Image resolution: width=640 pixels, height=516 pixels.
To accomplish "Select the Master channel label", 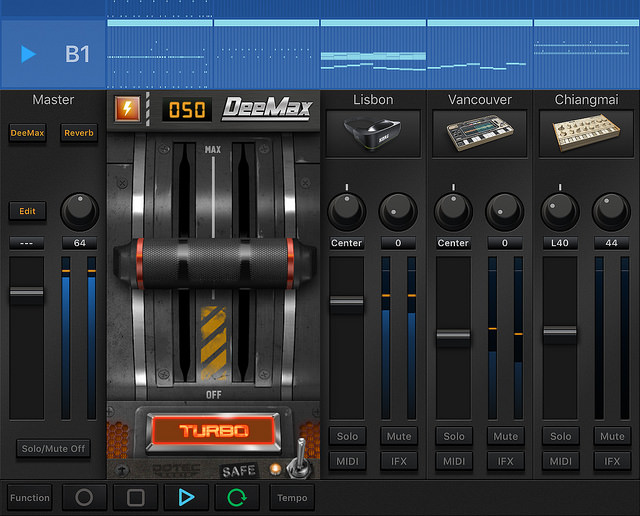I will (x=53, y=100).
